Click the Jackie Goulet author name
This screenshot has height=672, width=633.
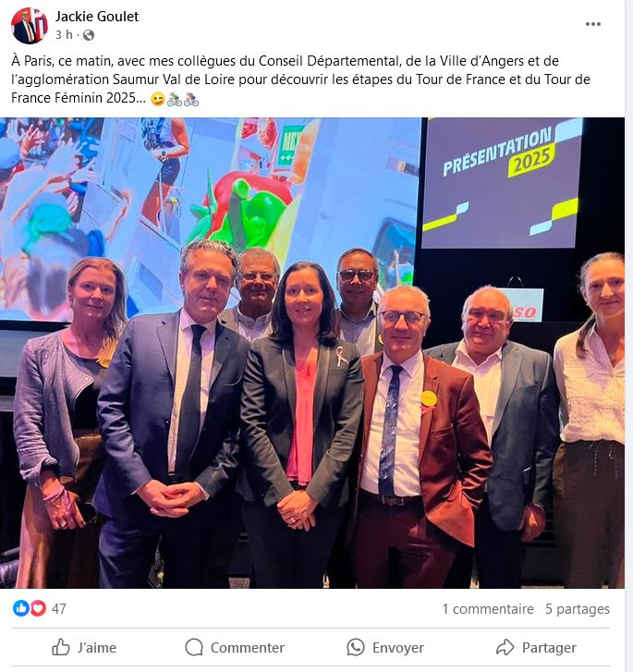click(x=97, y=17)
